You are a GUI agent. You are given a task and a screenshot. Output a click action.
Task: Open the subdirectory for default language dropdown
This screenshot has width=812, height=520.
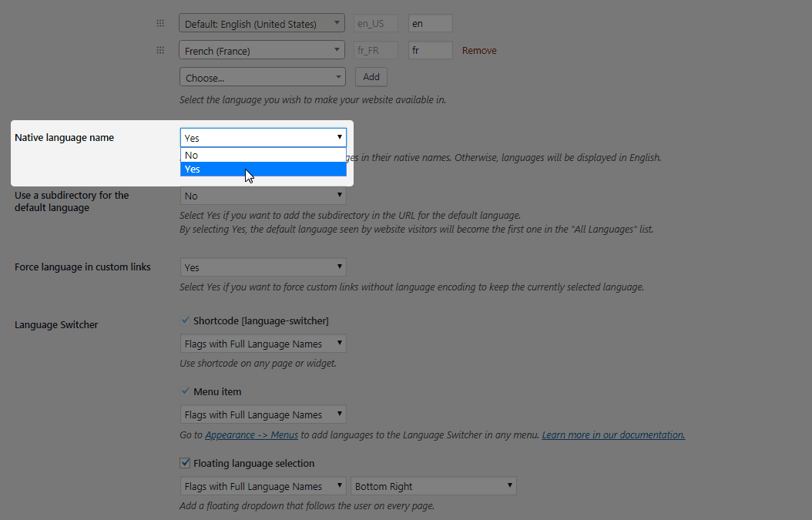(x=263, y=196)
